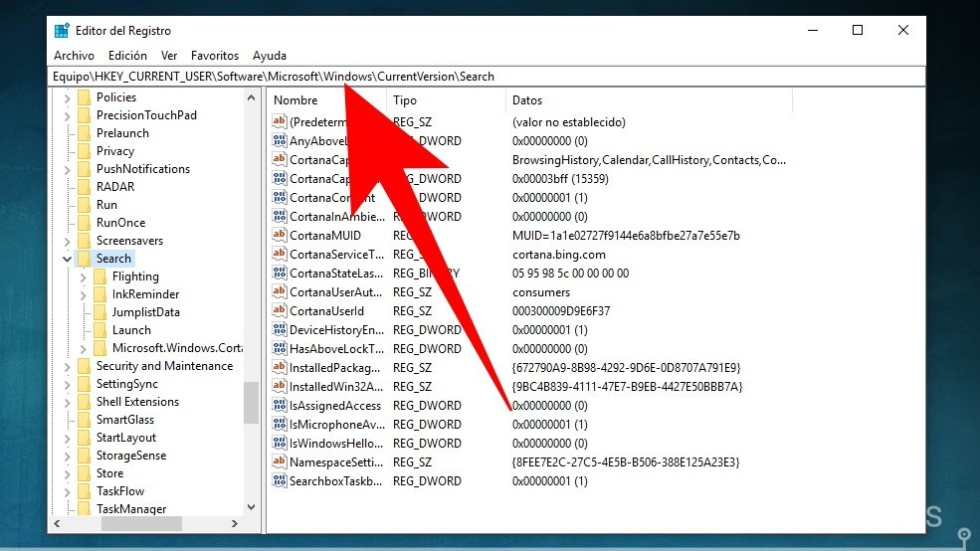The image size is (980, 551).
Task: Expand the SettingSync key
Action: coord(68,384)
